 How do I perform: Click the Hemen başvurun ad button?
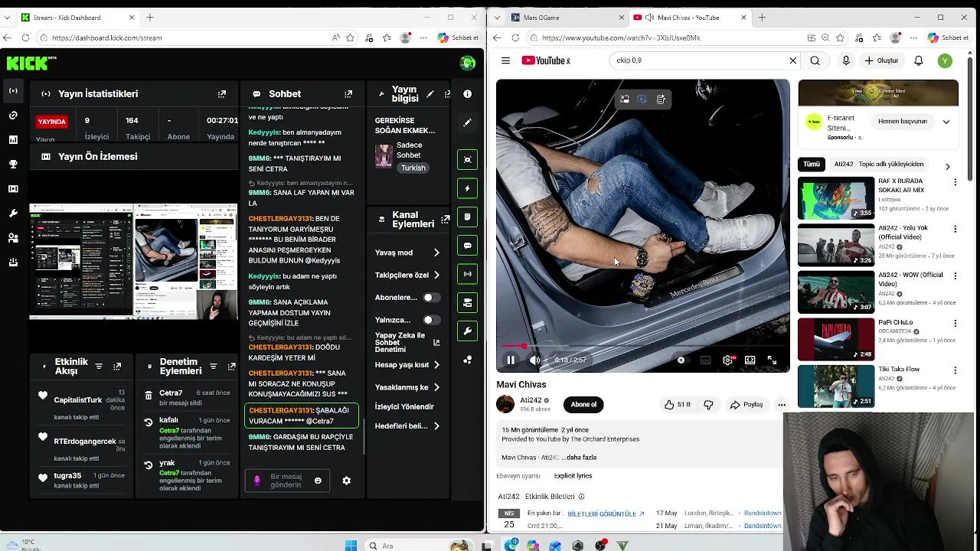pyautogui.click(x=903, y=121)
